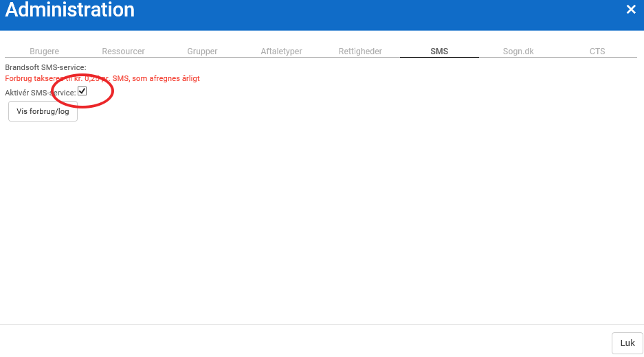The width and height of the screenshot is (644, 357).
Task: Go to the Aftaletyper tab
Action: coord(281,51)
